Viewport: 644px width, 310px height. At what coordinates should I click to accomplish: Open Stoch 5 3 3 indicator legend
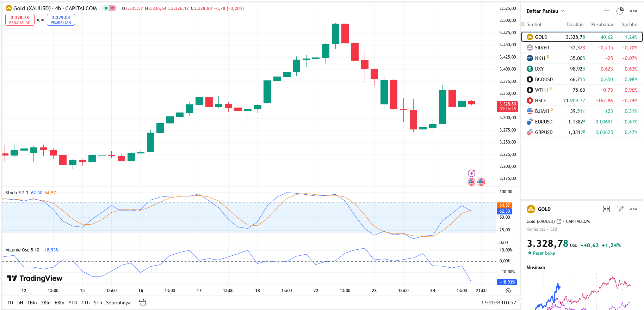pyautogui.click(x=17, y=193)
